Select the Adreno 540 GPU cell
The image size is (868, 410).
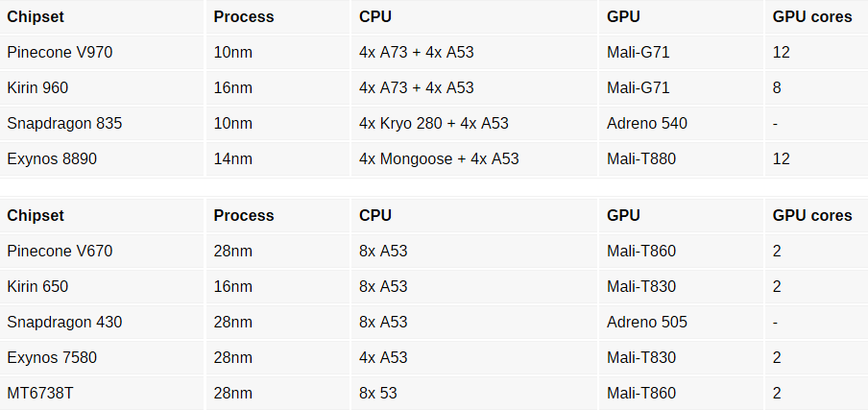(681, 124)
